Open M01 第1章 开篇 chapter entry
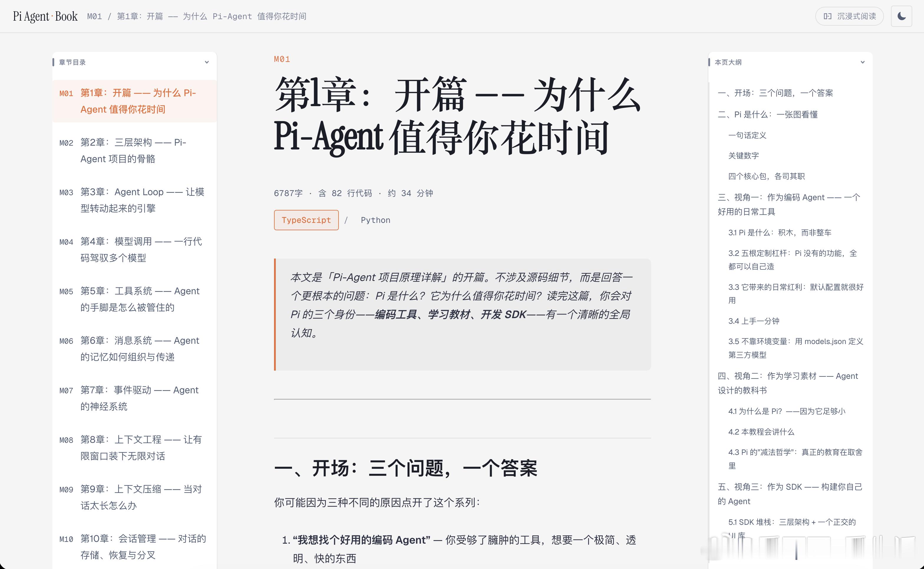 coord(135,101)
